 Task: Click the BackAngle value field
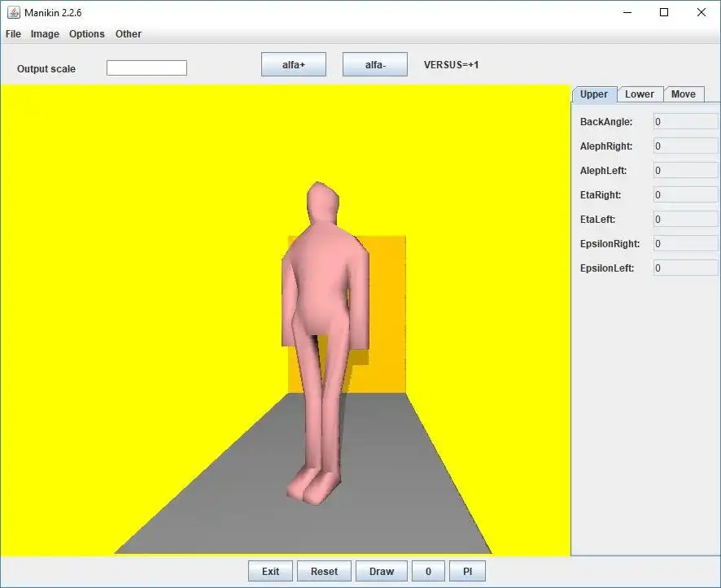[685, 122]
